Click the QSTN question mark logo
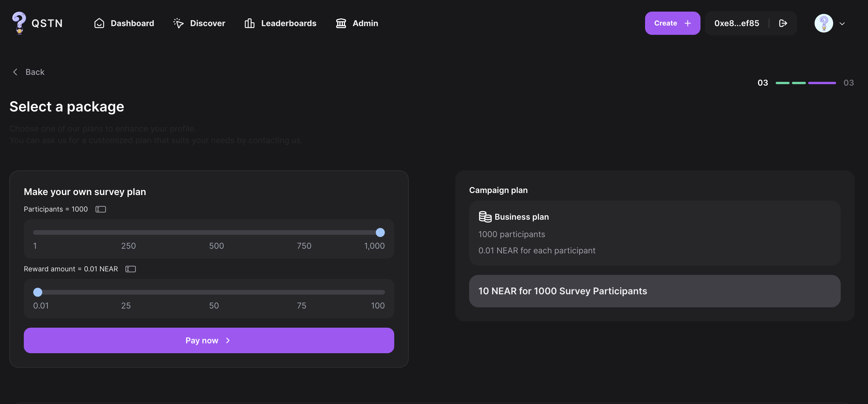The image size is (868, 404). pos(19,23)
